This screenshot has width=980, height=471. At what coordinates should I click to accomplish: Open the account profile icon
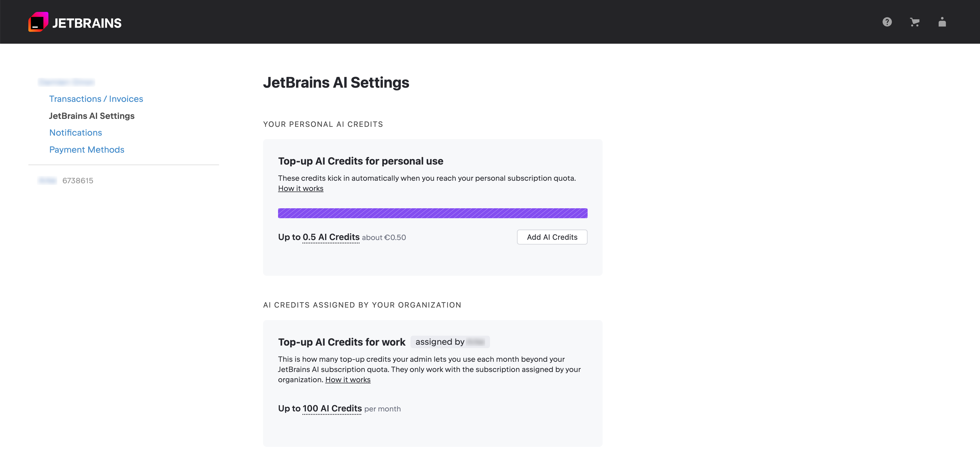pyautogui.click(x=942, y=22)
